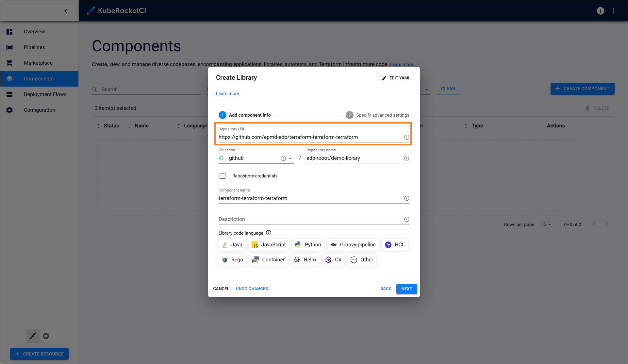628x364 pixels.
Task: Go to the Marketplace section
Action: [38, 63]
